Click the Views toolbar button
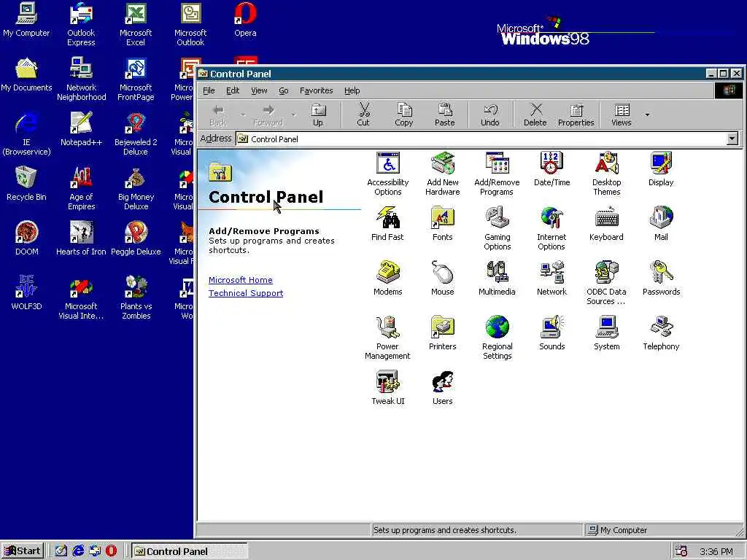The width and height of the screenshot is (747, 560). (622, 115)
